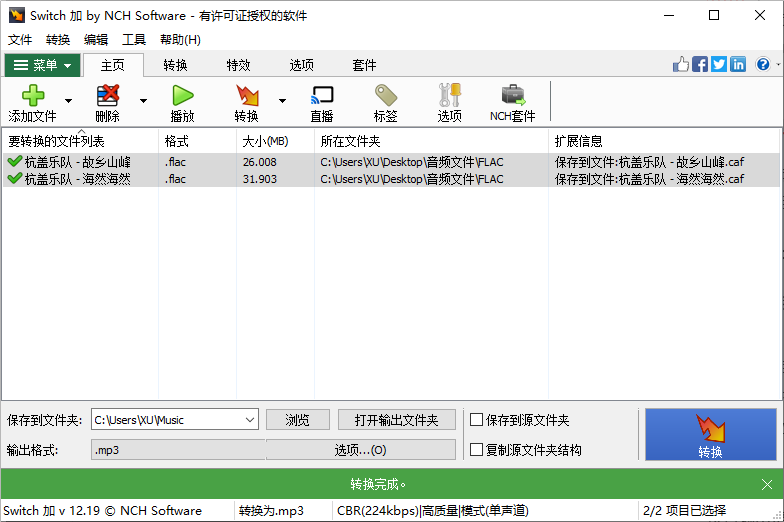Click the Switch app logo in title bar
Screen dimensions: 784x522
click(x=17, y=15)
